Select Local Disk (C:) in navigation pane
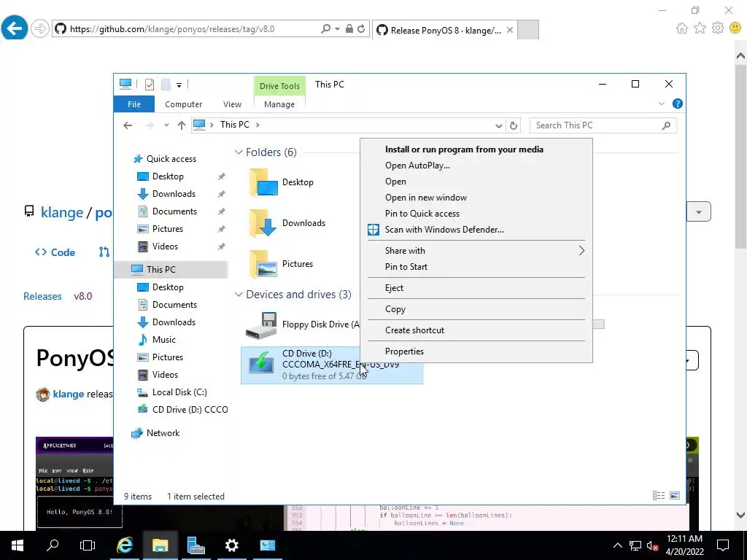Screen dimensions: 747x560 pyautogui.click(x=179, y=392)
